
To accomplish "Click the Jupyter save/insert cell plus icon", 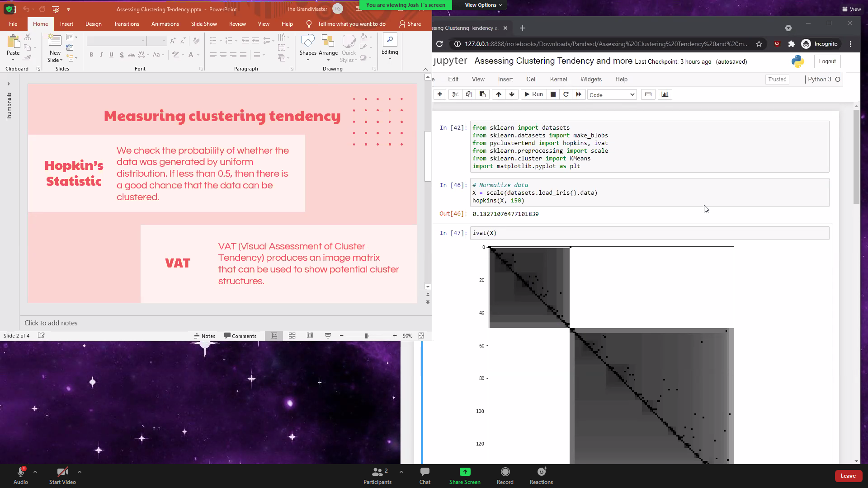I will pyautogui.click(x=440, y=94).
